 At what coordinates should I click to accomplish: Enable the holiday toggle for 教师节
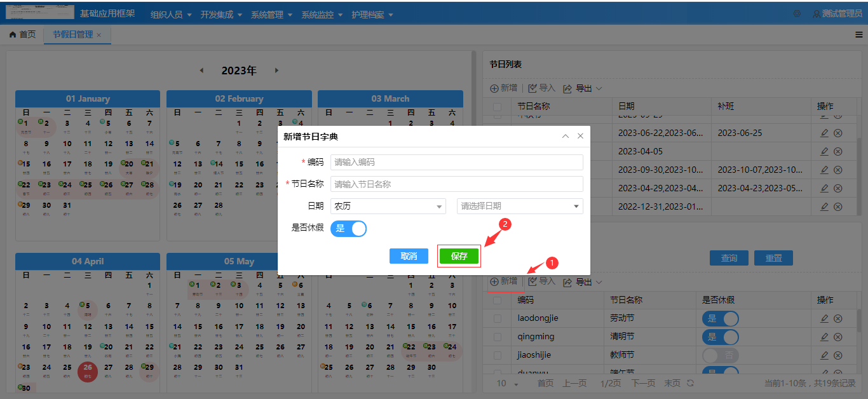720,355
